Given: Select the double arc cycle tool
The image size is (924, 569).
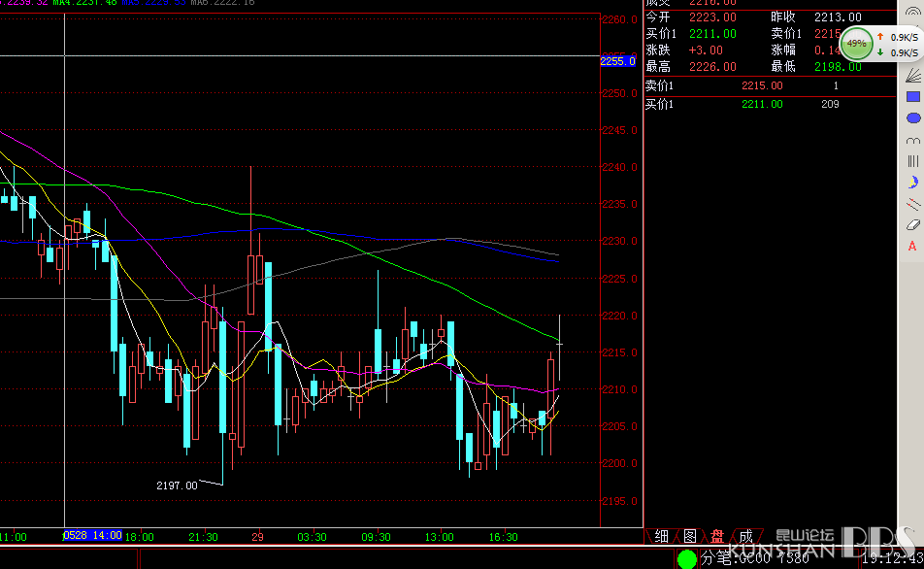Looking at the screenshot, I should click(x=912, y=141).
